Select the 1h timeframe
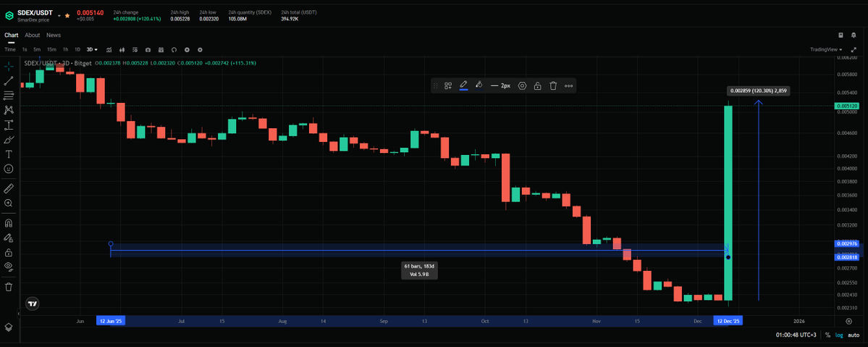Screen dimensions: 868x347 (65, 49)
